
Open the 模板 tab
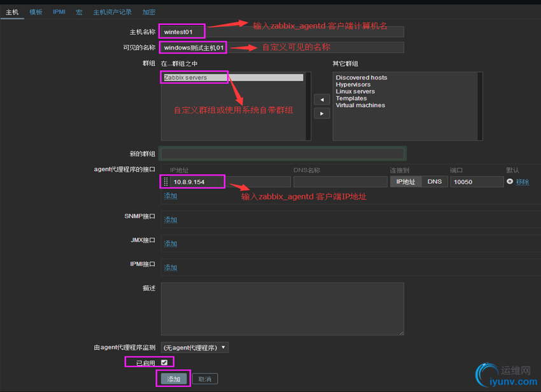point(36,12)
